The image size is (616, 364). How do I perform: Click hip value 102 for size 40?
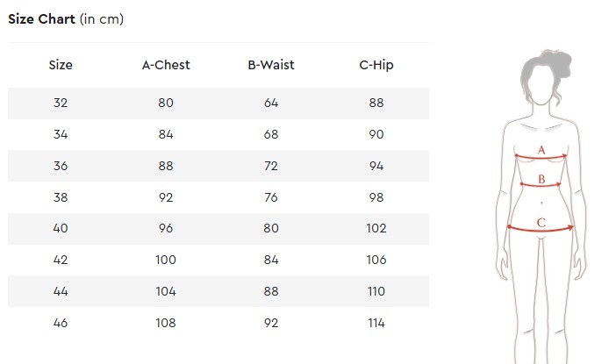click(x=376, y=228)
